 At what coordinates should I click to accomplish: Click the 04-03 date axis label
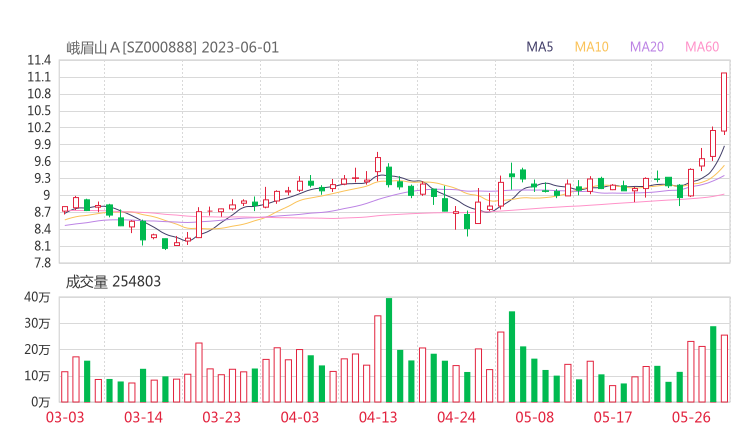coord(300,417)
